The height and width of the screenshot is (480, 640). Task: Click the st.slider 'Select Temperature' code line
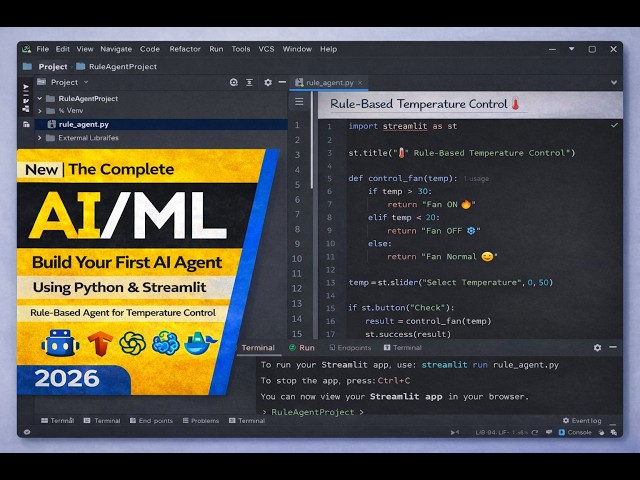[x=451, y=282]
